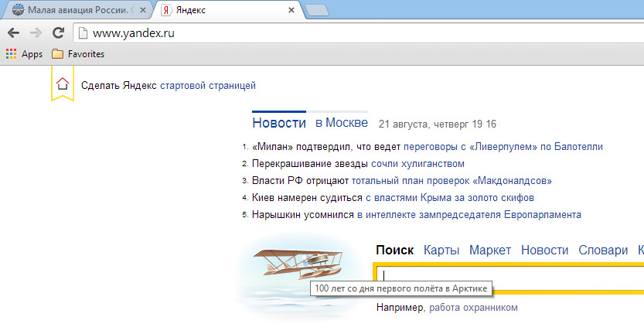Reload the page with the refresh icon
644x334 pixels.
[57, 33]
